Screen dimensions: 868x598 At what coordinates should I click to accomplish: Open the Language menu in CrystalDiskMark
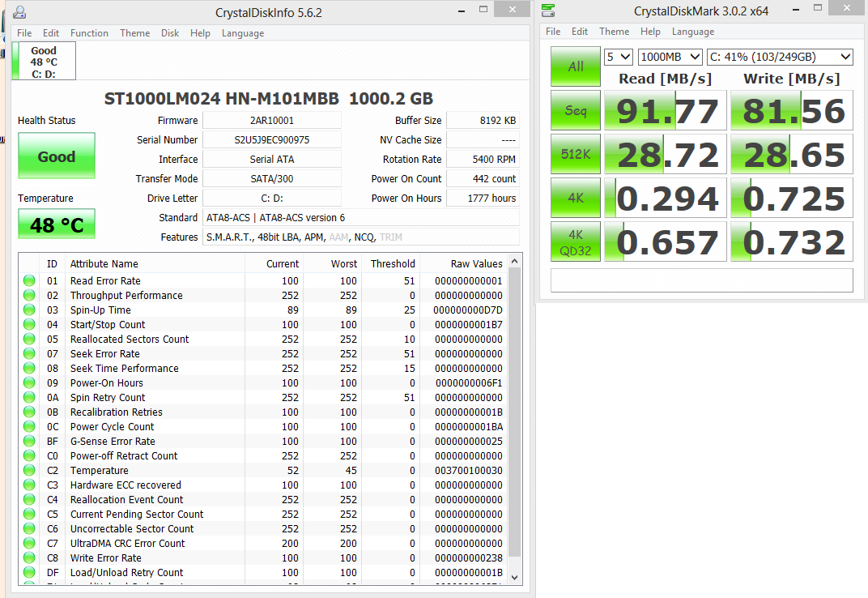point(693,32)
